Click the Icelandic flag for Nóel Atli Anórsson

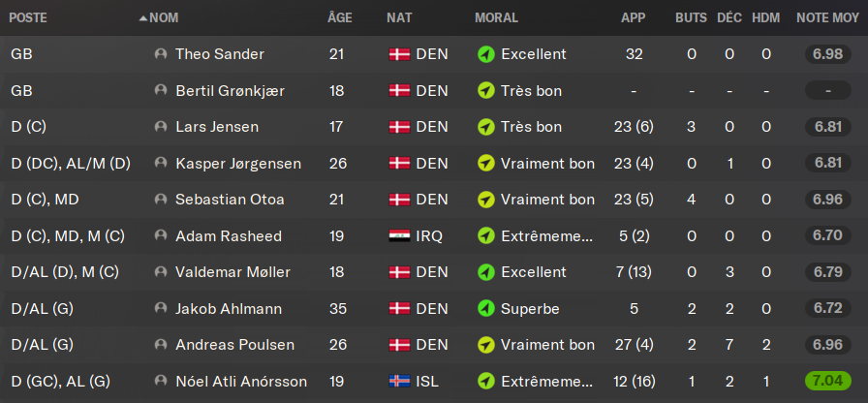pyautogui.click(x=398, y=382)
